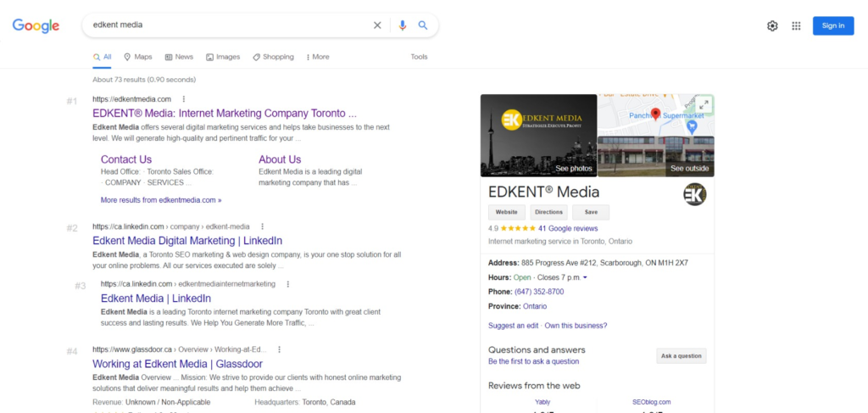
Task: Switch to the Shopping tab
Action: point(273,57)
